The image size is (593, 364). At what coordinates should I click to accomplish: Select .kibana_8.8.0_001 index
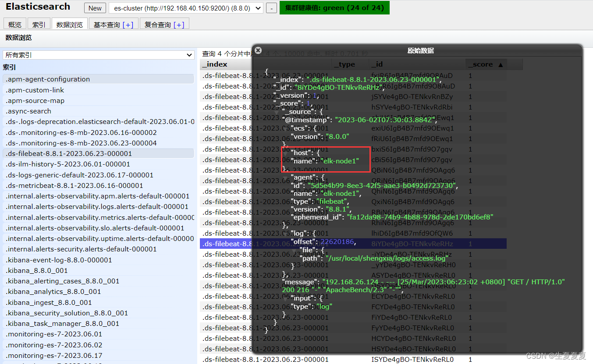pos(99,271)
